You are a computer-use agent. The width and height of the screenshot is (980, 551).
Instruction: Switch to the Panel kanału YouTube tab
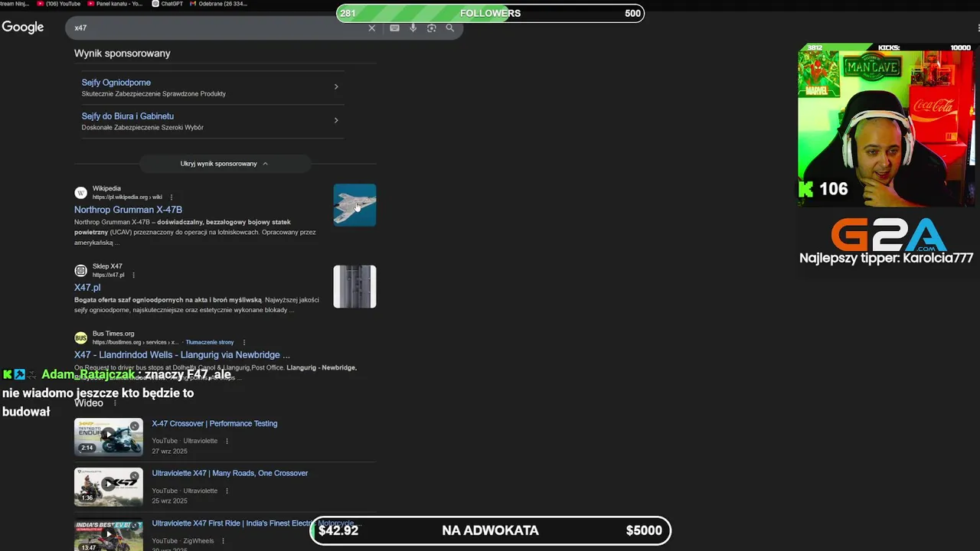[x=114, y=4]
